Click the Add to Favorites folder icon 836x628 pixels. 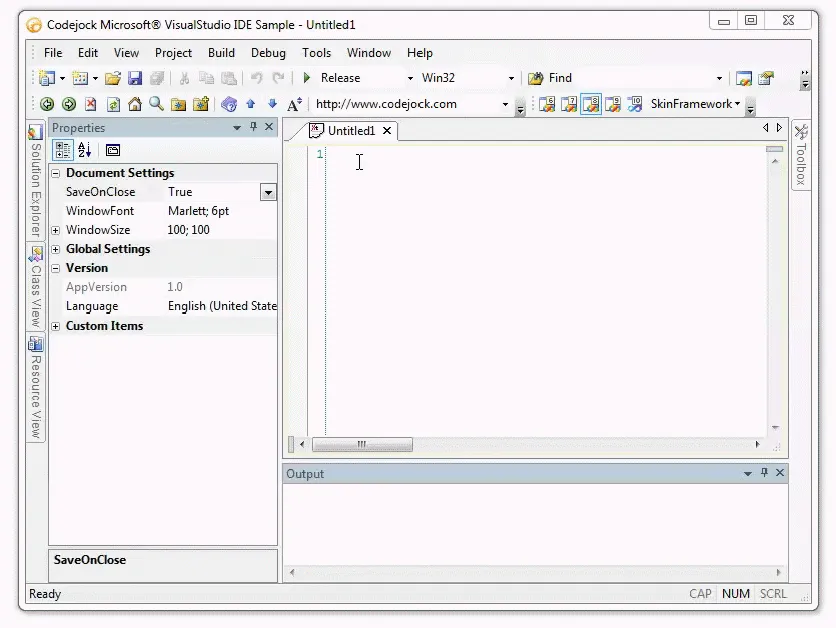(x=201, y=104)
